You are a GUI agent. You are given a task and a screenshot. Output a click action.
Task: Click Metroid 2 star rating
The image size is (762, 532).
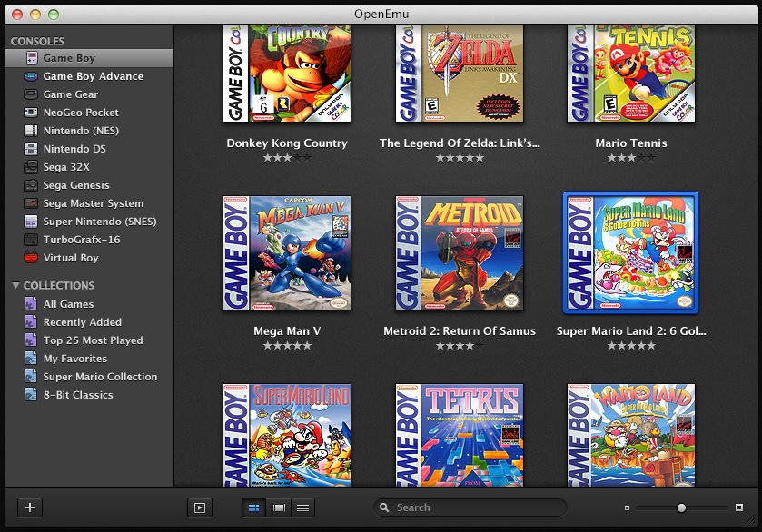pos(460,345)
